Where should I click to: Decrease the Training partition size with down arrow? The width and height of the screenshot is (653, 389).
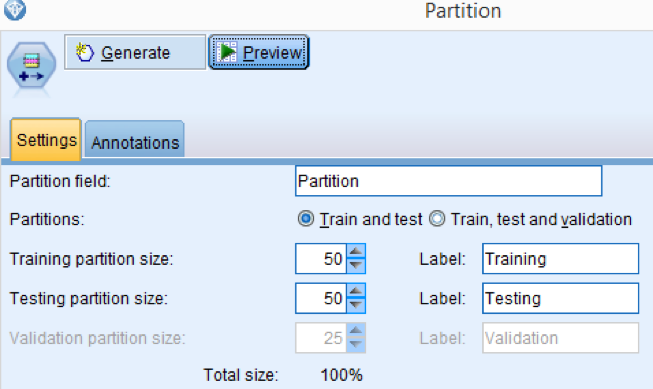pos(356,266)
